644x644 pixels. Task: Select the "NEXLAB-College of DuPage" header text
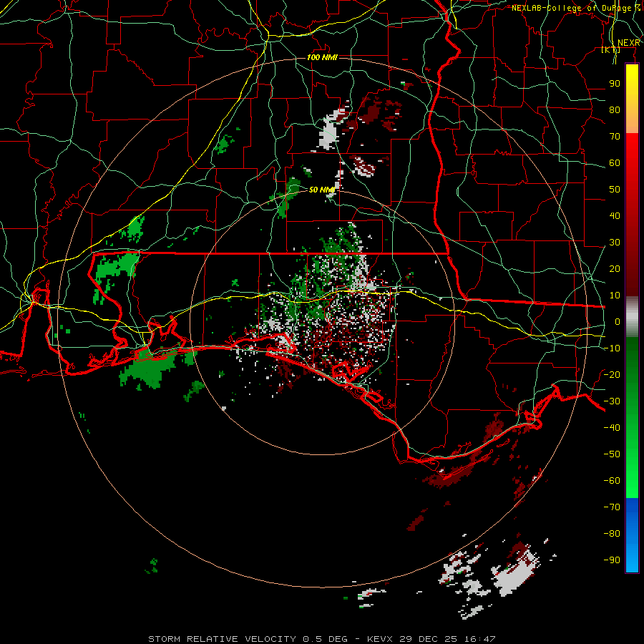pos(571,8)
